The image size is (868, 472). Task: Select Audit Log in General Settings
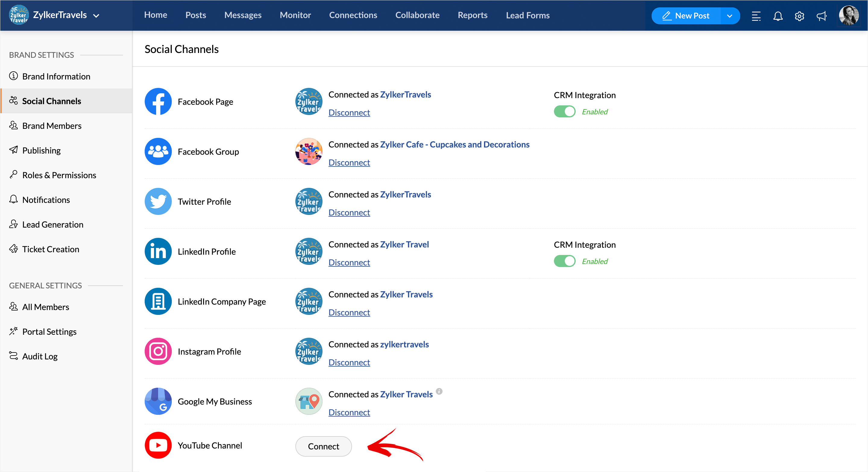point(40,356)
